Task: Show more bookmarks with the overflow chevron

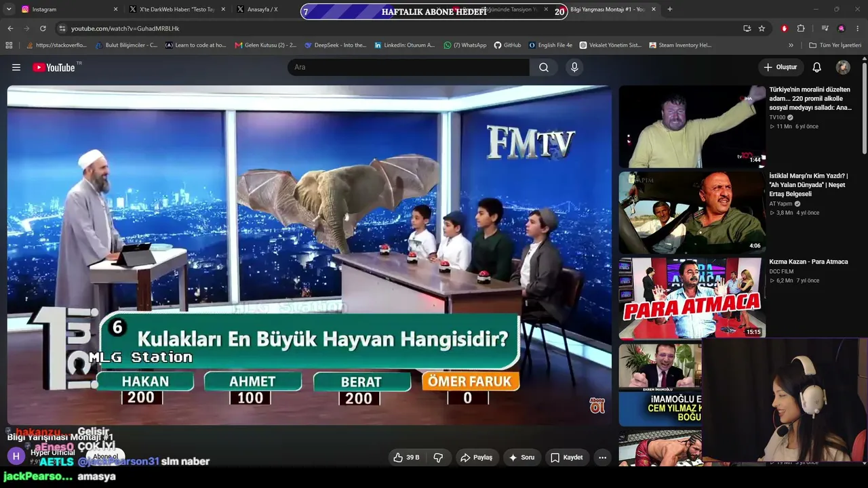Action: [x=791, y=45]
